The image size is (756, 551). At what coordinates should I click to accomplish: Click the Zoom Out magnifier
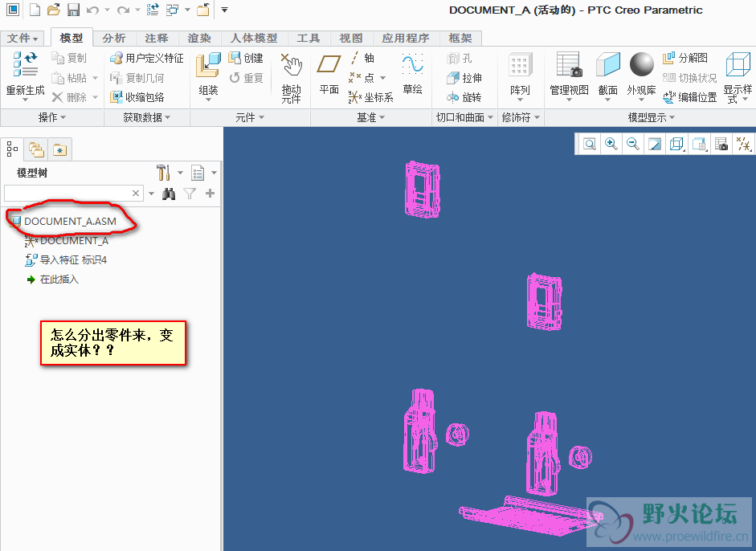click(632, 144)
